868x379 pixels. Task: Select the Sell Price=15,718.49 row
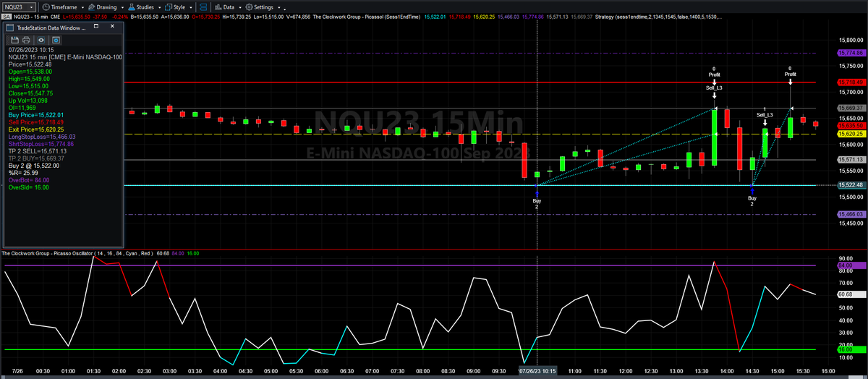36,122
